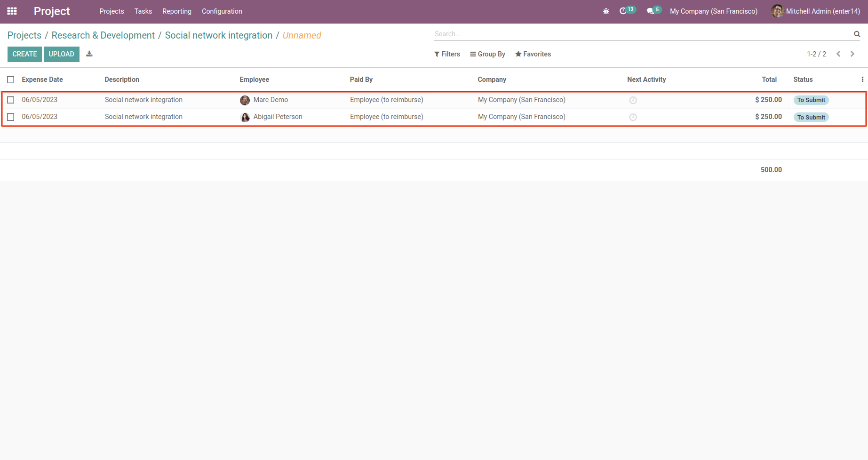Click the 1-2 / 2 pager counter
The width and height of the screenshot is (868, 460).
pyautogui.click(x=816, y=54)
